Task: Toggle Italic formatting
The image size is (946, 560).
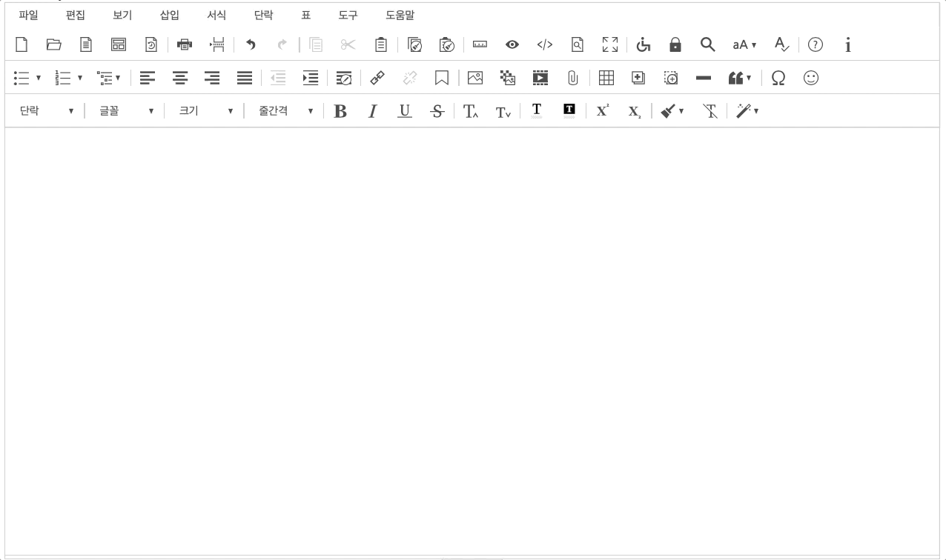Action: (x=372, y=111)
